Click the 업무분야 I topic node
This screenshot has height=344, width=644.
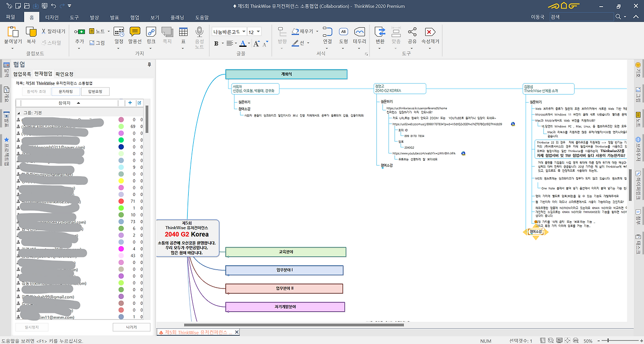pyautogui.click(x=284, y=270)
